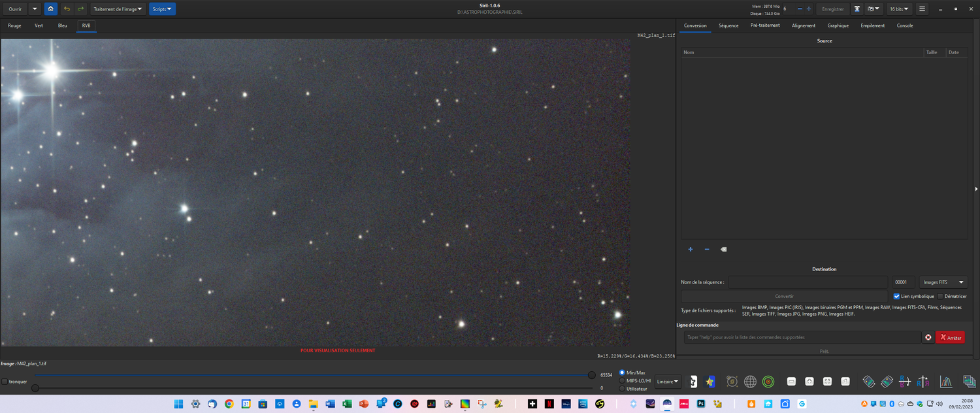The width and height of the screenshot is (980, 413).
Task: Enable the negative view icon
Action: pyautogui.click(x=693, y=381)
